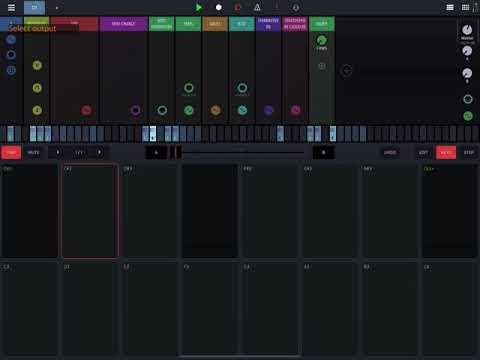
Task: Click the bottom yellow port of the yellow module
Action: click(x=37, y=110)
